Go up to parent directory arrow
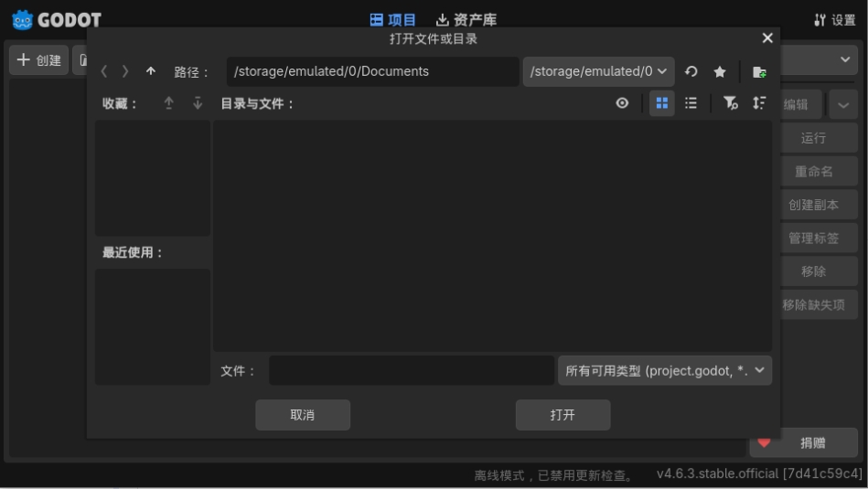The image size is (868, 489). [151, 71]
